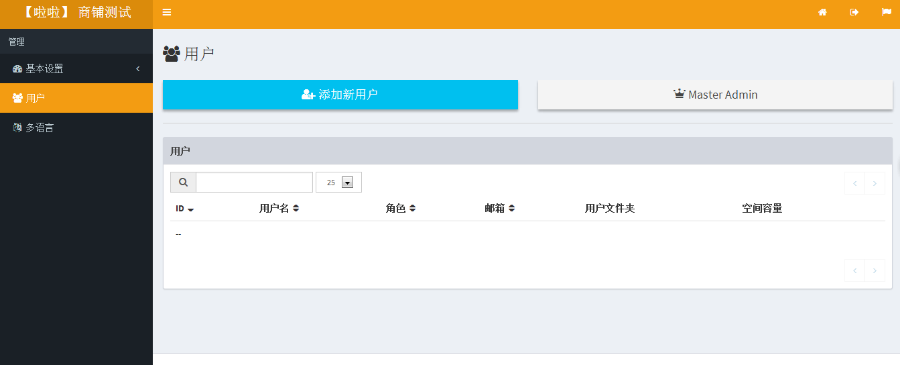Click the 添加新用户 button
Image resolution: width=900 pixels, height=365 pixels.
click(x=340, y=95)
